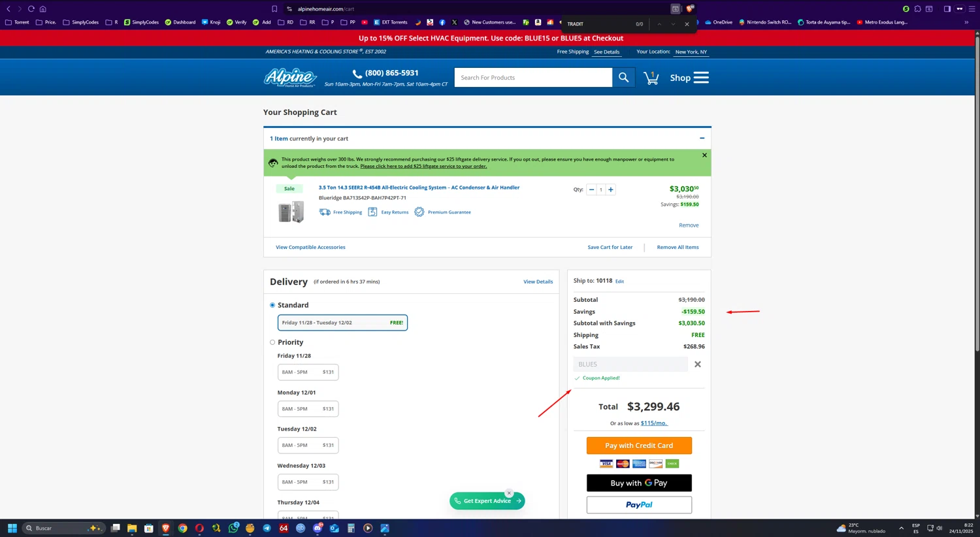980x537 pixels.
Task: Click the magnifier search button
Action: 623,78
